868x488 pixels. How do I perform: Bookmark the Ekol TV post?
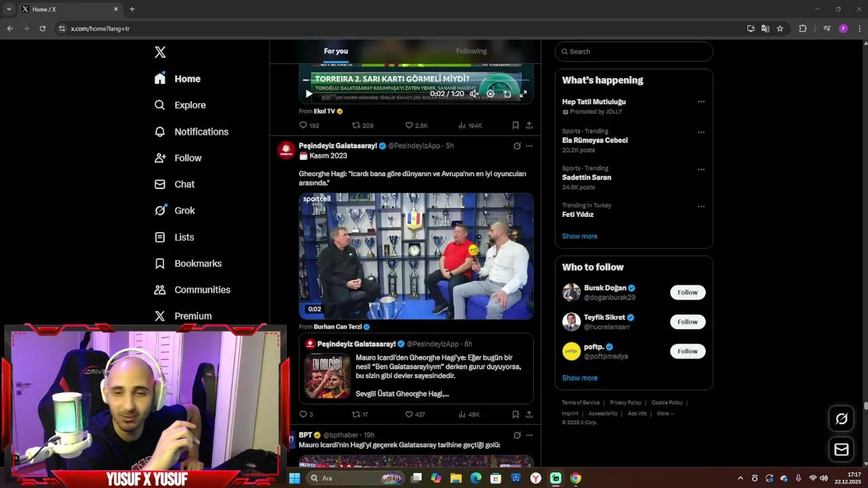coord(515,125)
